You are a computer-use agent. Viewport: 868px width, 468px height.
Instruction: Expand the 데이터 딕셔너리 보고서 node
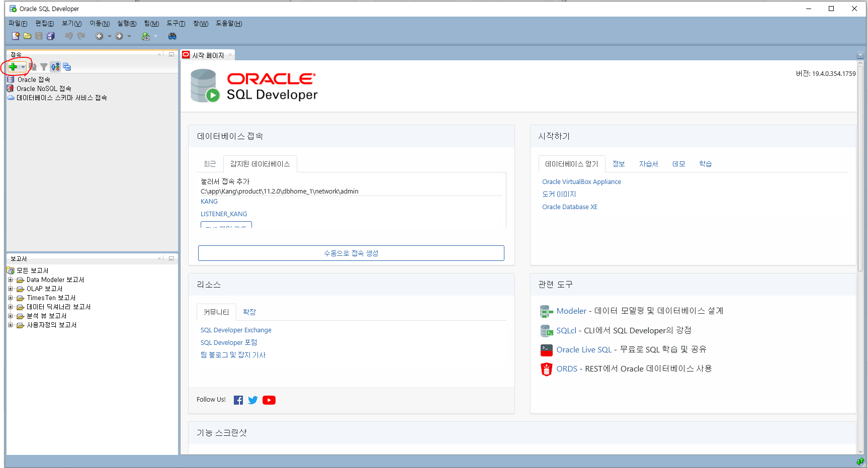[10, 307]
